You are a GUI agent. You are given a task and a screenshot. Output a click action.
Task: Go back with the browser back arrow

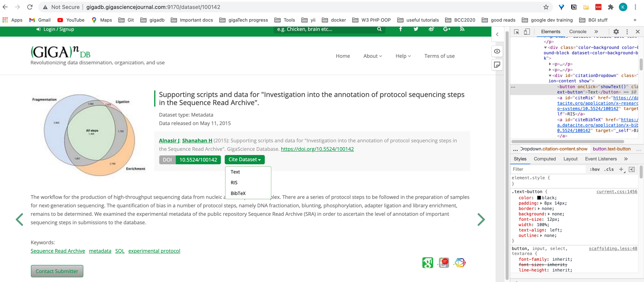(x=5, y=7)
